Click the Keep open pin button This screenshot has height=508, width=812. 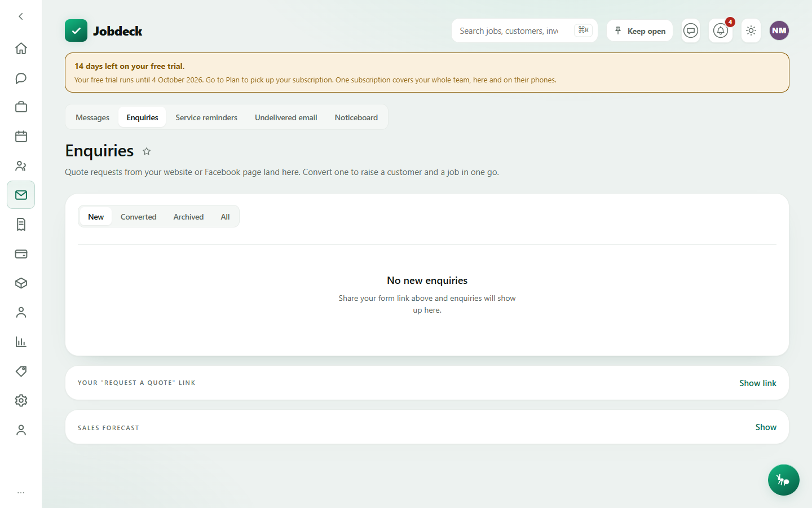[x=639, y=30]
